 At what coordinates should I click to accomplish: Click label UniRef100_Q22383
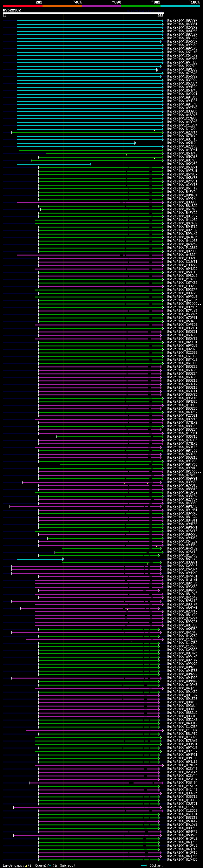182,352
